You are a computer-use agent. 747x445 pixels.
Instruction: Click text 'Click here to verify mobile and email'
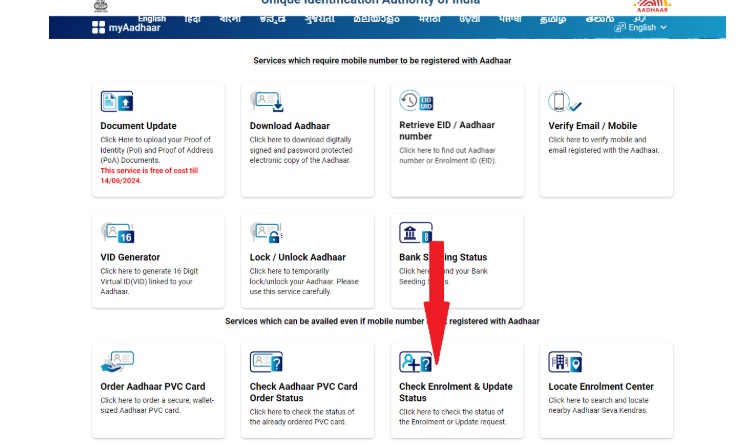click(x=604, y=145)
